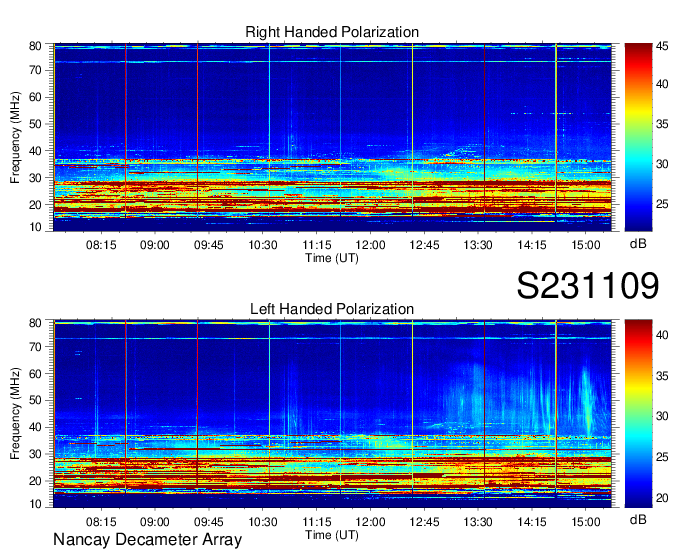Image resolution: width=680 pixels, height=552 pixels.
Task: Click the "25" value on Right Handed colorbar
Action: (662, 204)
